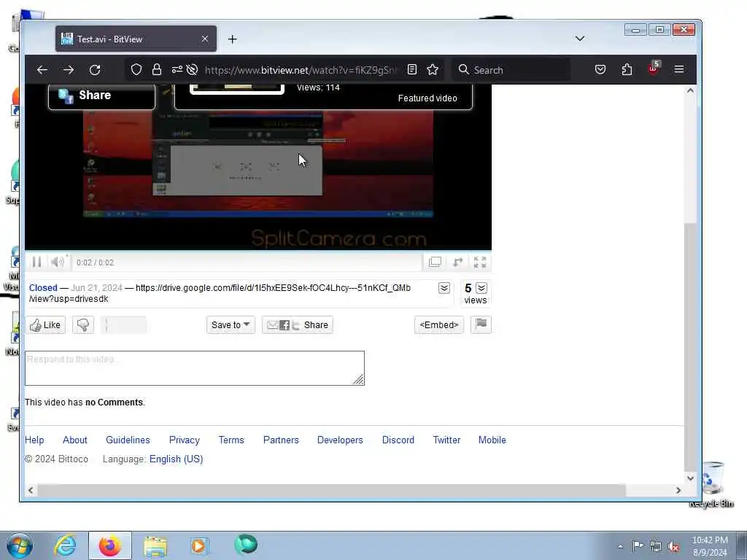
Task: Bookmark this page with the star
Action: (x=433, y=70)
